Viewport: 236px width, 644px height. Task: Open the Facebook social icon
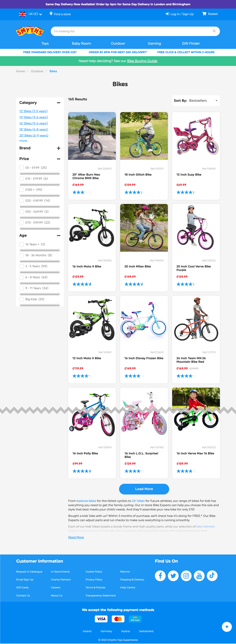click(x=160, y=576)
